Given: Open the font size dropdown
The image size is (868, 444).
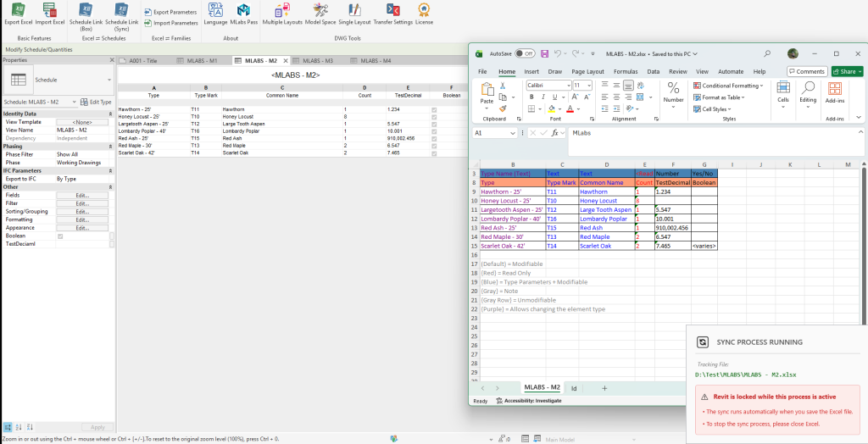Looking at the screenshot, I should click(589, 86).
